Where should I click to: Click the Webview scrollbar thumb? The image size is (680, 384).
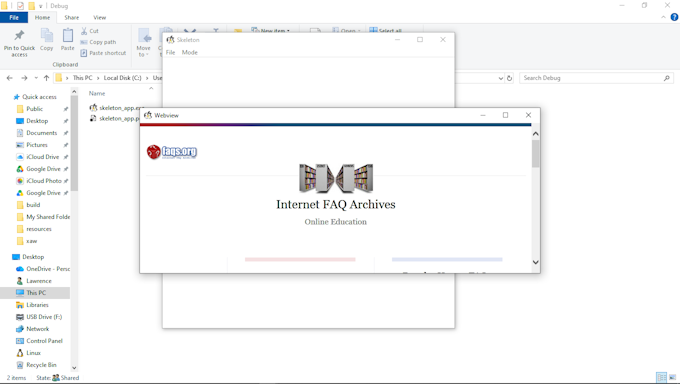(x=536, y=154)
